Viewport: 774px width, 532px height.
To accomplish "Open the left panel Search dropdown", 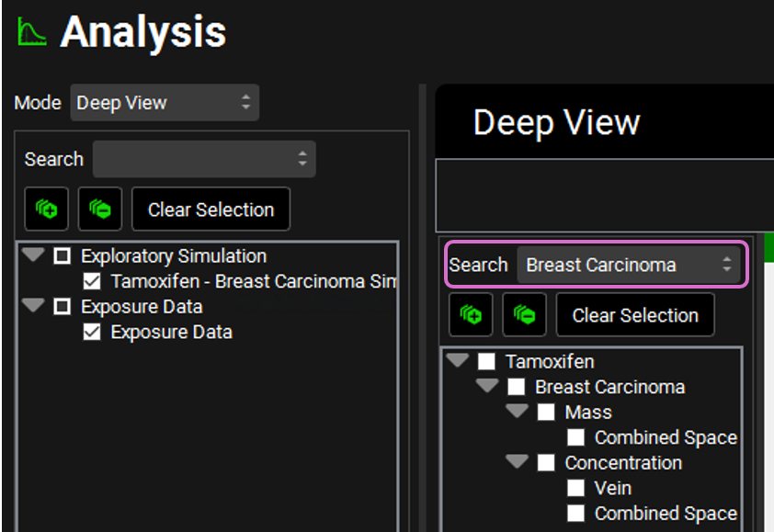I will (x=204, y=159).
